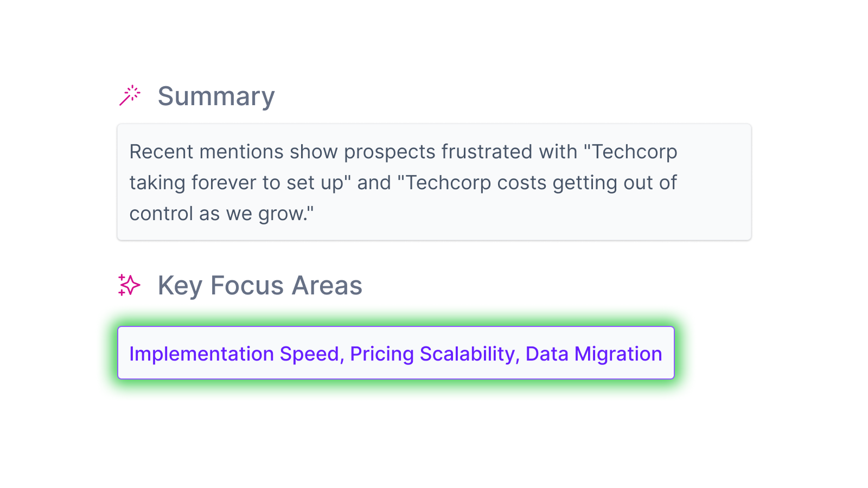Click the Summary heading
The height and width of the screenshot is (488, 868).
click(x=216, y=96)
